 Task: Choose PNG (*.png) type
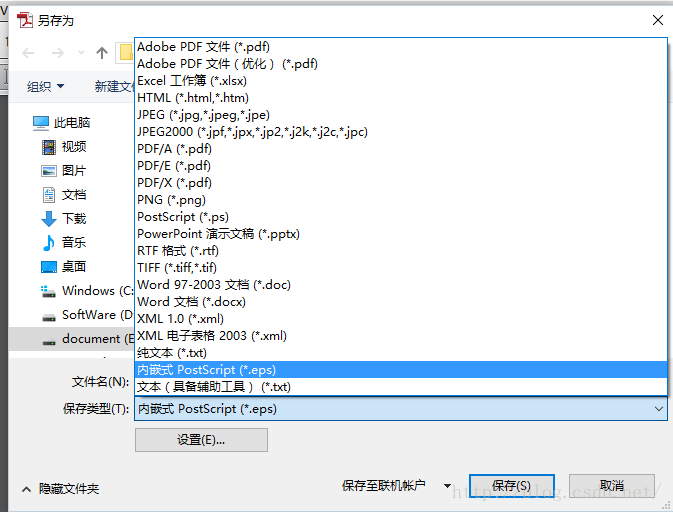click(401, 200)
